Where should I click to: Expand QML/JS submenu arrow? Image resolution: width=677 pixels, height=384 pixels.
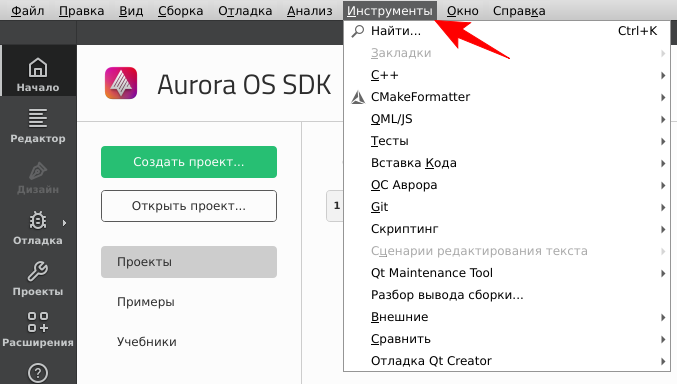pyautogui.click(x=663, y=120)
